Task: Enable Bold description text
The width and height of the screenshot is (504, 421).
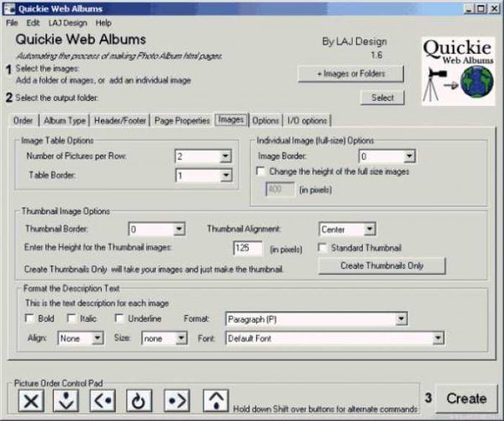Action: 29,318
